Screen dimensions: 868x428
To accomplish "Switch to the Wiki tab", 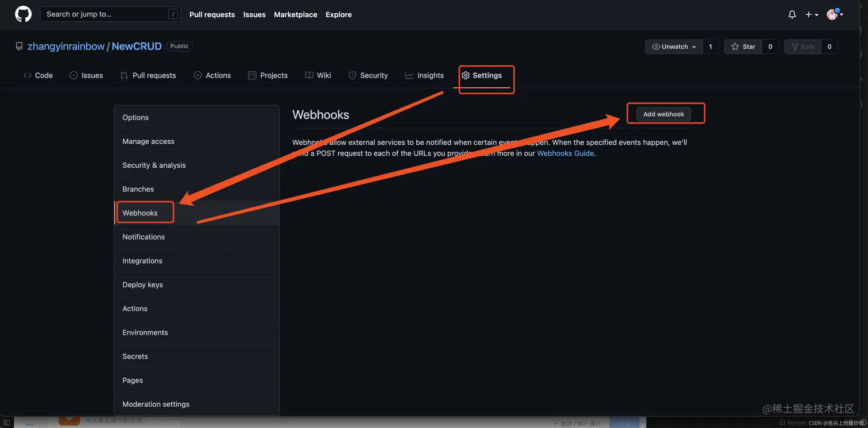I will pyautogui.click(x=318, y=75).
